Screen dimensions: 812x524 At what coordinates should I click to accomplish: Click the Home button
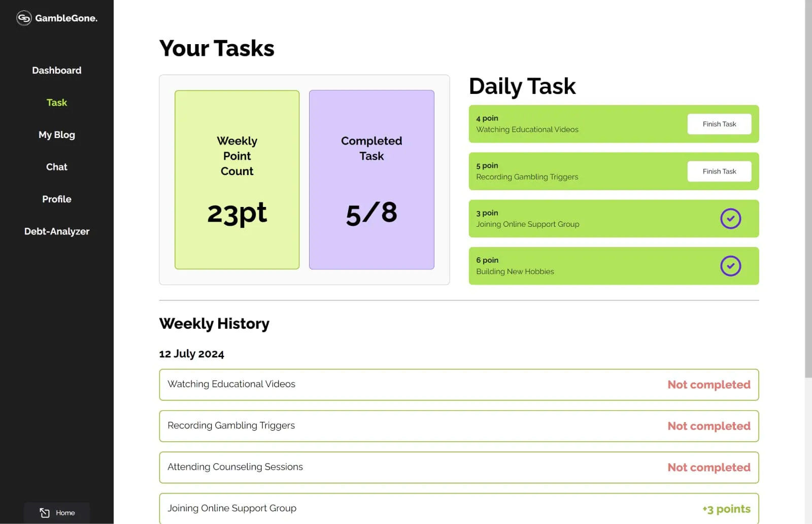pyautogui.click(x=56, y=512)
